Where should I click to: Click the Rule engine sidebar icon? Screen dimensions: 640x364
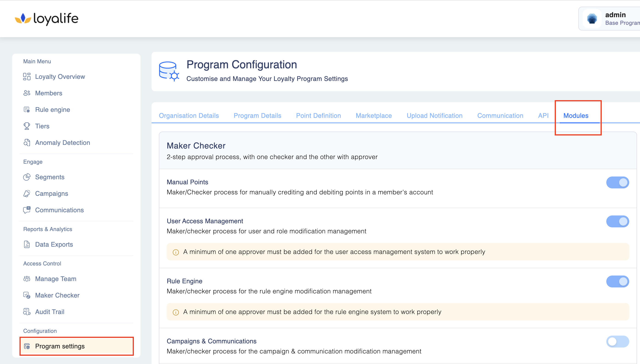[x=27, y=110]
